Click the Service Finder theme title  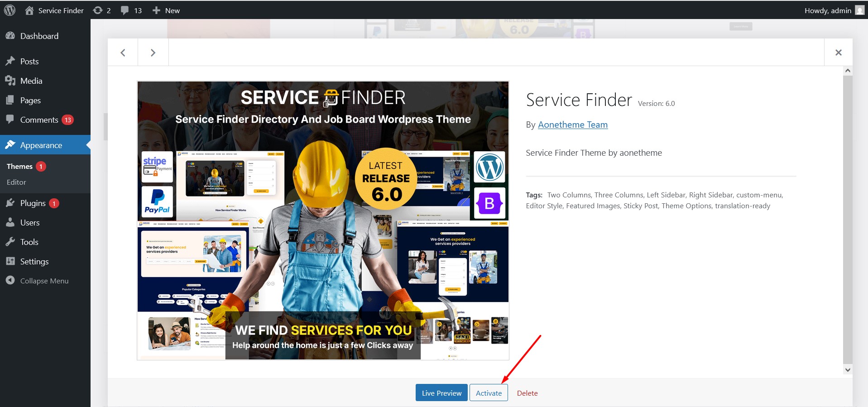(579, 100)
